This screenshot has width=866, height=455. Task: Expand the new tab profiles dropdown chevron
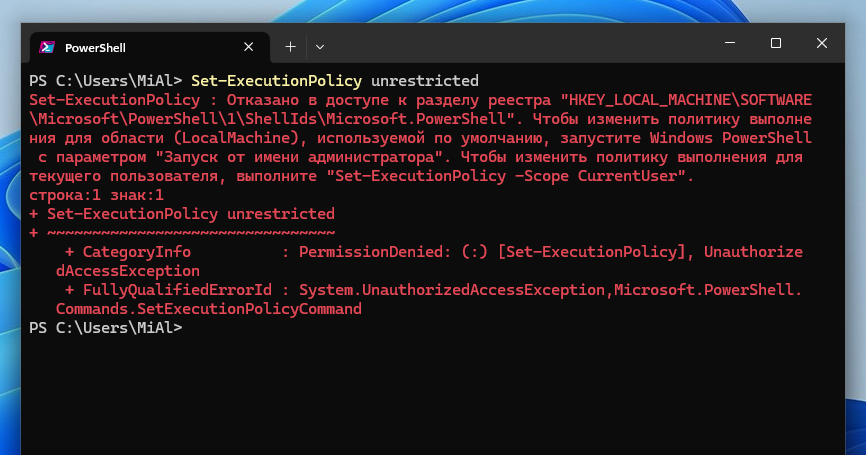click(320, 47)
